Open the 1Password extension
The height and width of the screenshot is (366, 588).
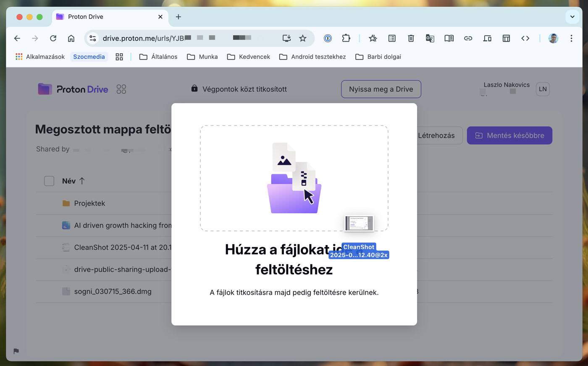pyautogui.click(x=328, y=38)
